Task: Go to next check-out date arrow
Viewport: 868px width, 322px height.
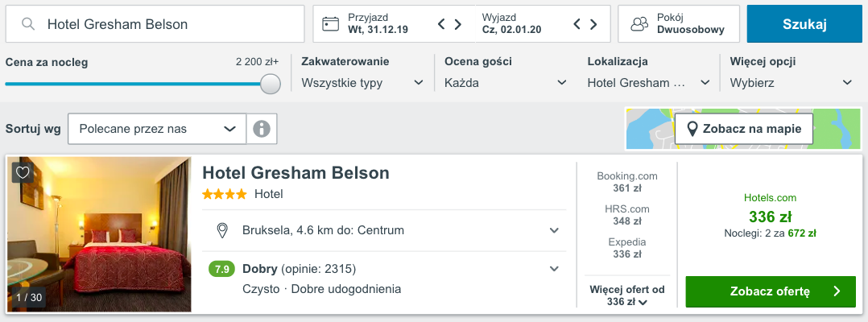Action: click(x=594, y=24)
